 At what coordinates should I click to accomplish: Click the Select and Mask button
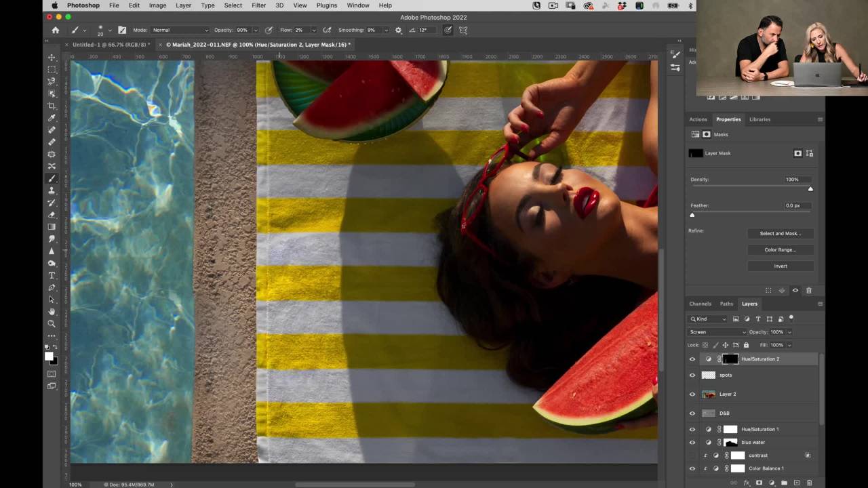pos(780,233)
